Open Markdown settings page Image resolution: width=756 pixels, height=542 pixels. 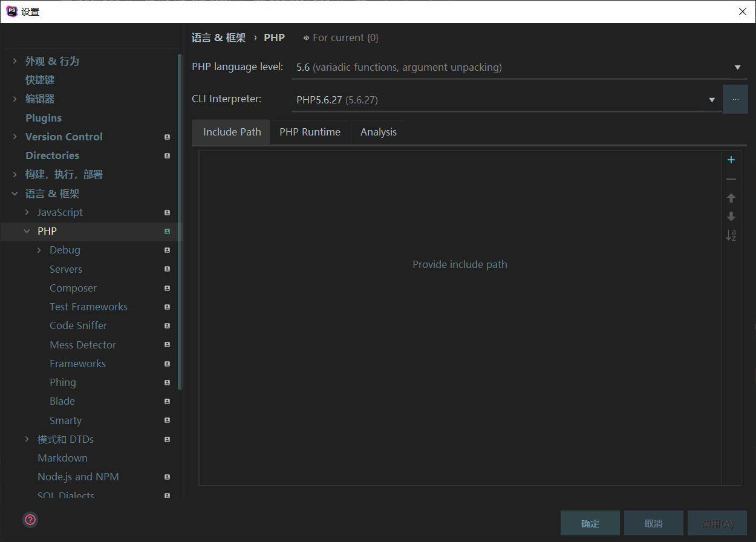click(62, 458)
